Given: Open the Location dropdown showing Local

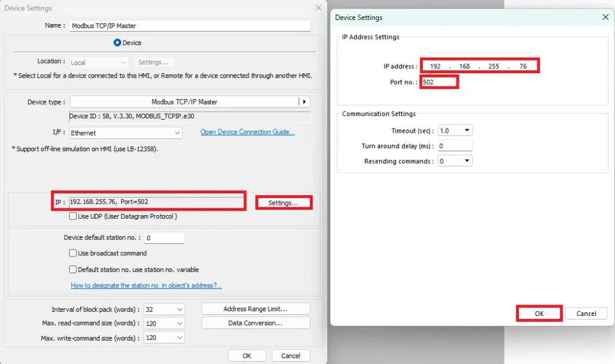Looking at the screenshot, I should [98, 62].
